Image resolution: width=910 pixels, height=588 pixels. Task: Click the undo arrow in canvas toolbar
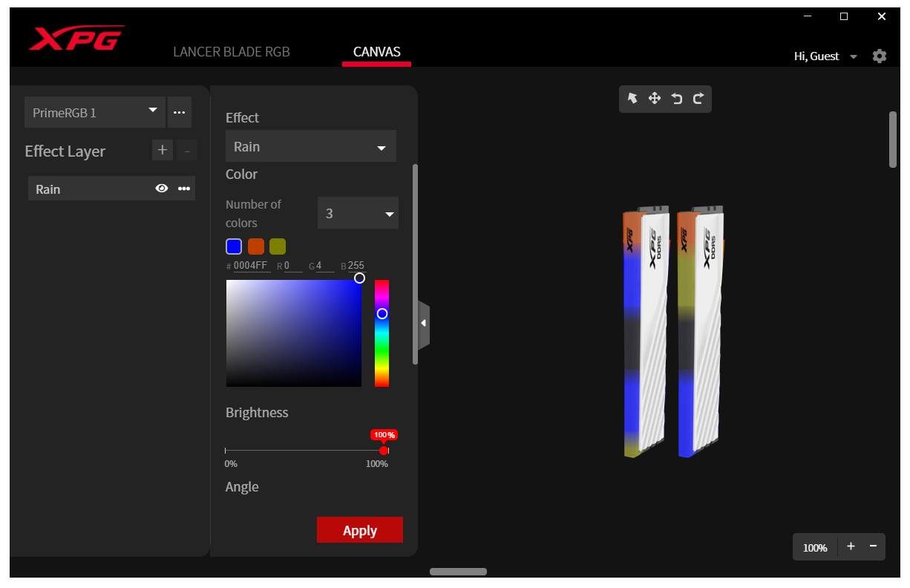click(x=676, y=99)
